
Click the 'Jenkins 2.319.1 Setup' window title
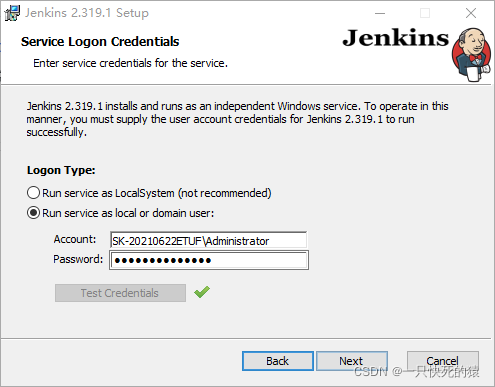(87, 13)
